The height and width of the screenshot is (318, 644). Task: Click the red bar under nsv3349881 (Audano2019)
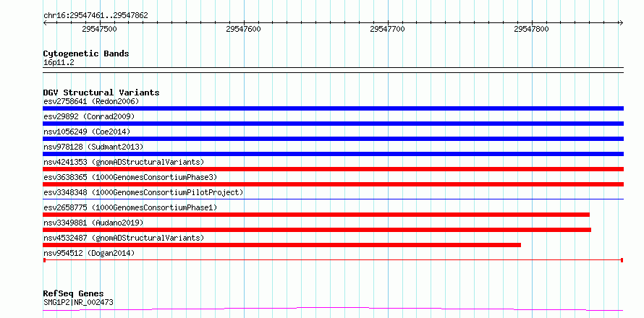coord(317,230)
